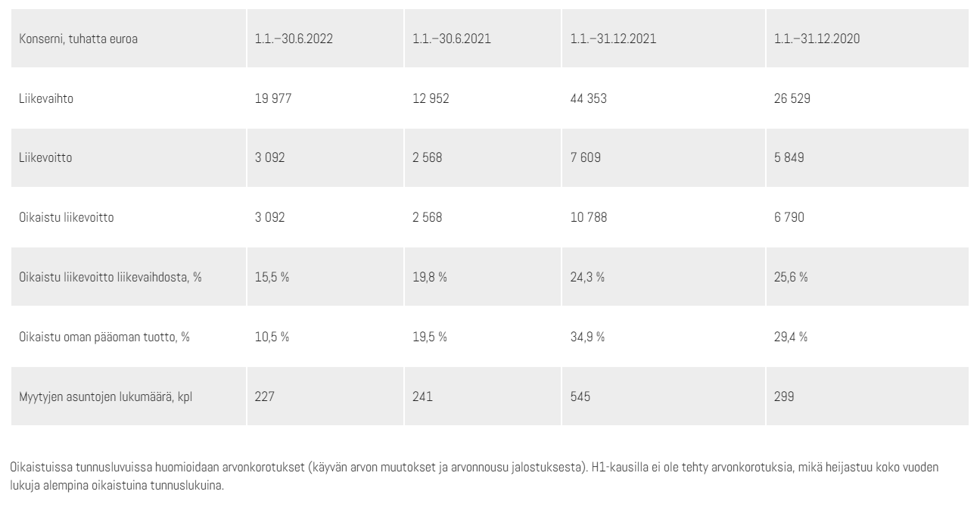Click the 1.1.–31.12.2020 column header
980x510 pixels.
click(817, 39)
